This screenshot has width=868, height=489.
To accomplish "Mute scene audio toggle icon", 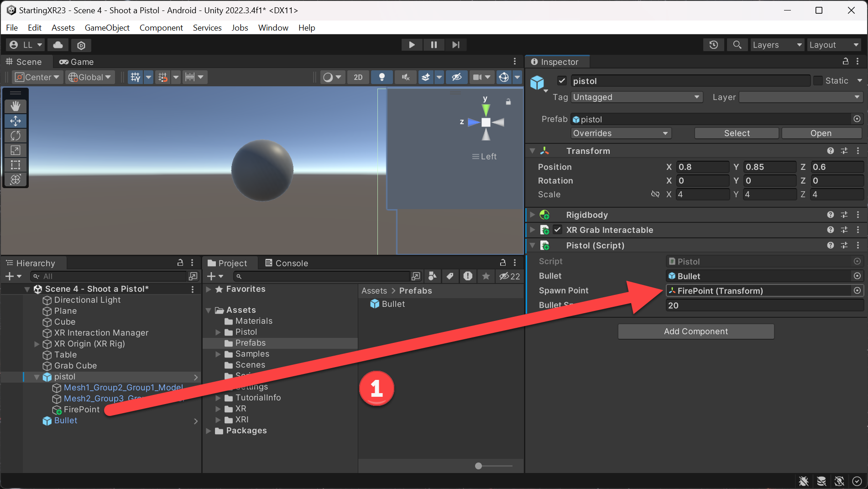I will click(x=405, y=77).
